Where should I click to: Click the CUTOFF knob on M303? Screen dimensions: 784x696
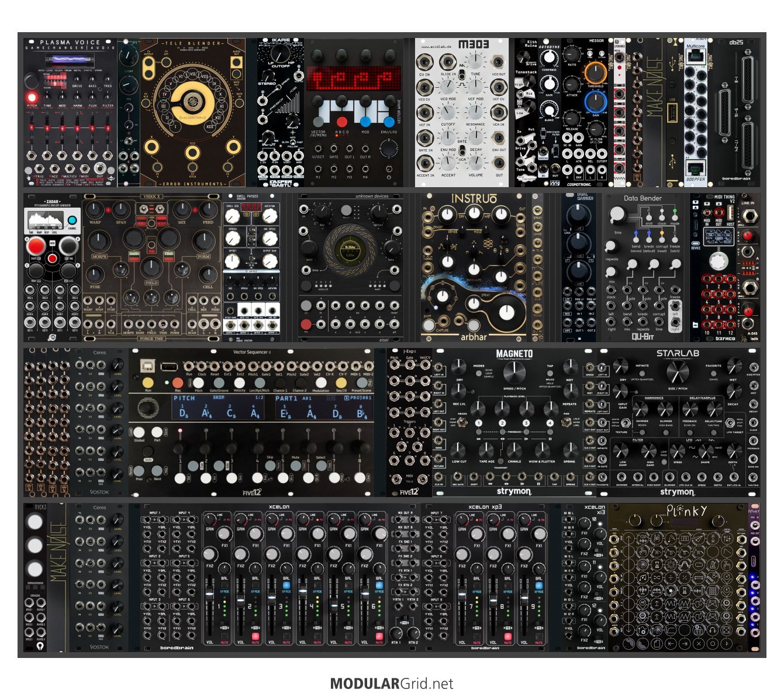(x=448, y=112)
